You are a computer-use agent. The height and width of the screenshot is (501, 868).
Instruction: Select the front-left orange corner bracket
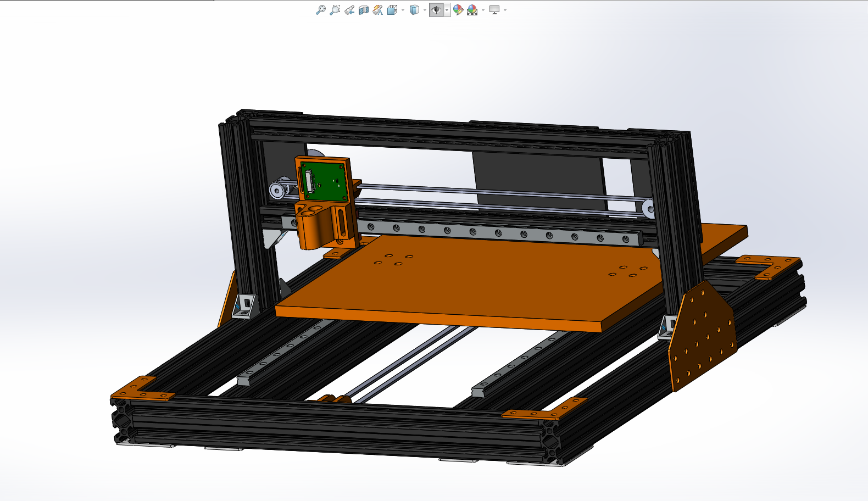tap(142, 389)
